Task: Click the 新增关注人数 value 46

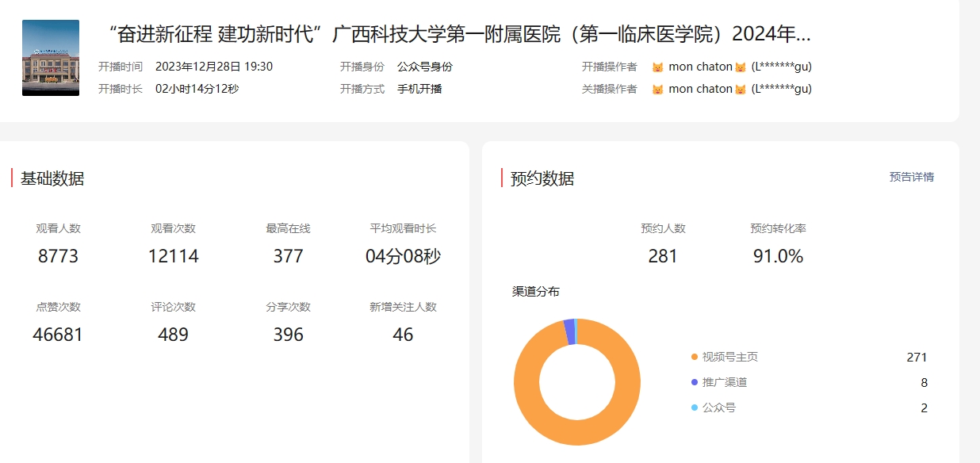Action: pyautogui.click(x=403, y=335)
